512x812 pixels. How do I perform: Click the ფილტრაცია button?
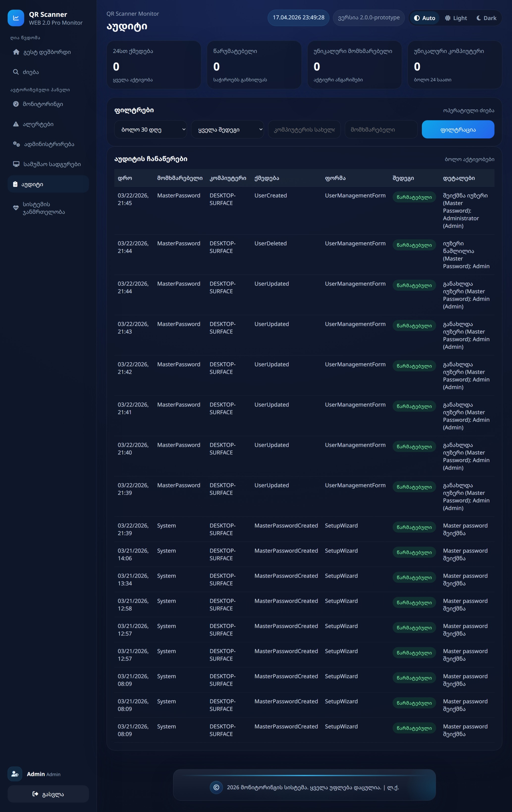(x=458, y=129)
